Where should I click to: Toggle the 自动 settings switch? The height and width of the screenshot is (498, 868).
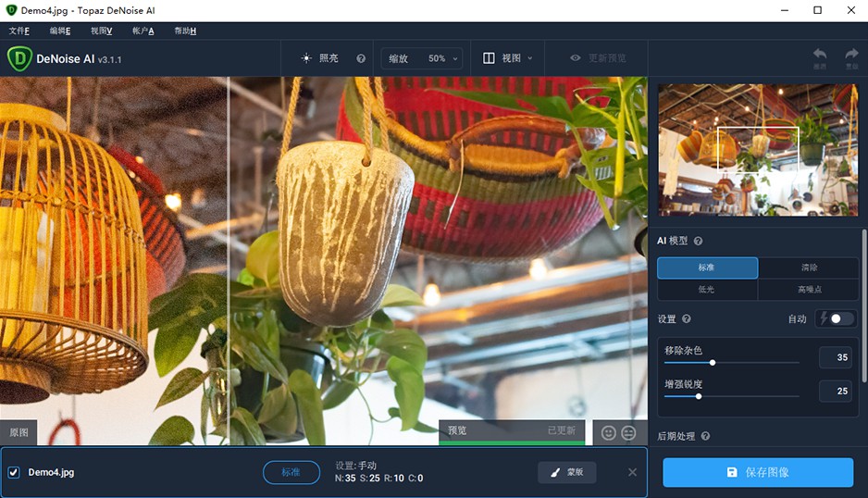[841, 318]
